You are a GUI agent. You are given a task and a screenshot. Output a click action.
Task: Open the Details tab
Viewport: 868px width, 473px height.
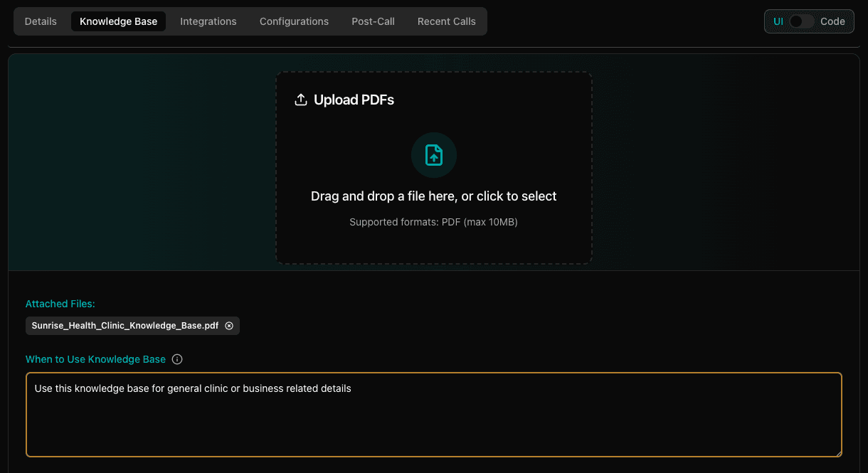click(x=41, y=21)
